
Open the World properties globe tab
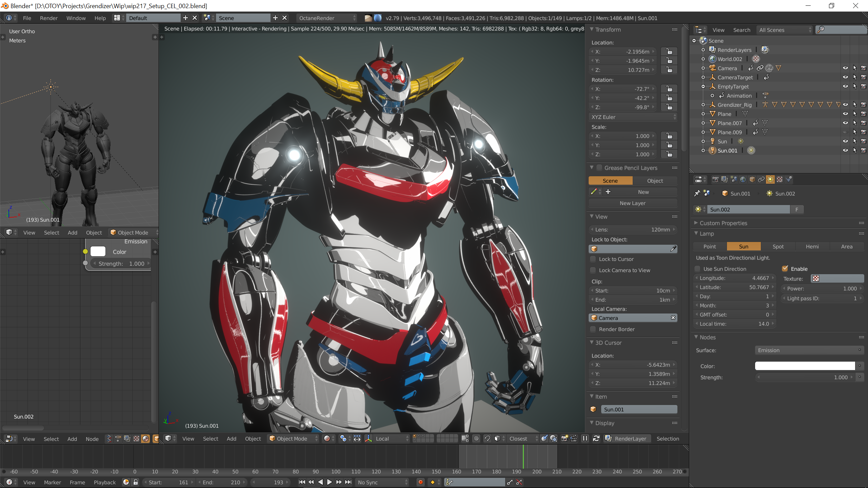(743, 179)
